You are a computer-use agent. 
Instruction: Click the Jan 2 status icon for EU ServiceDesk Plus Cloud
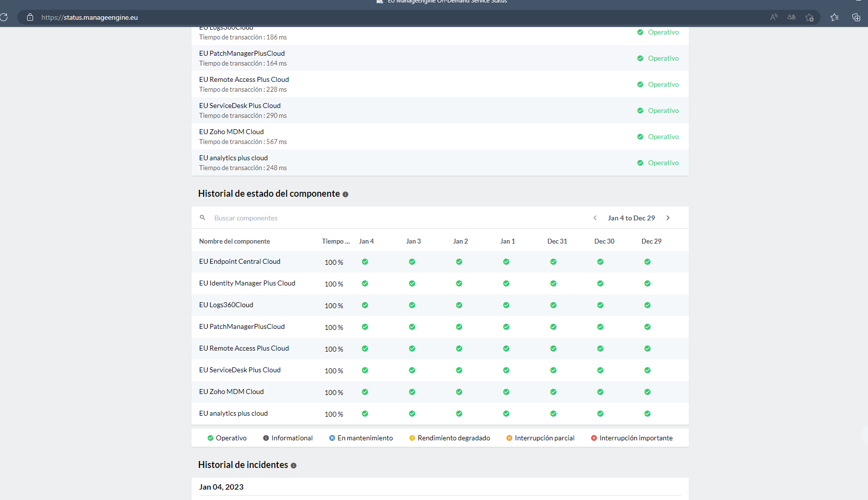(459, 370)
